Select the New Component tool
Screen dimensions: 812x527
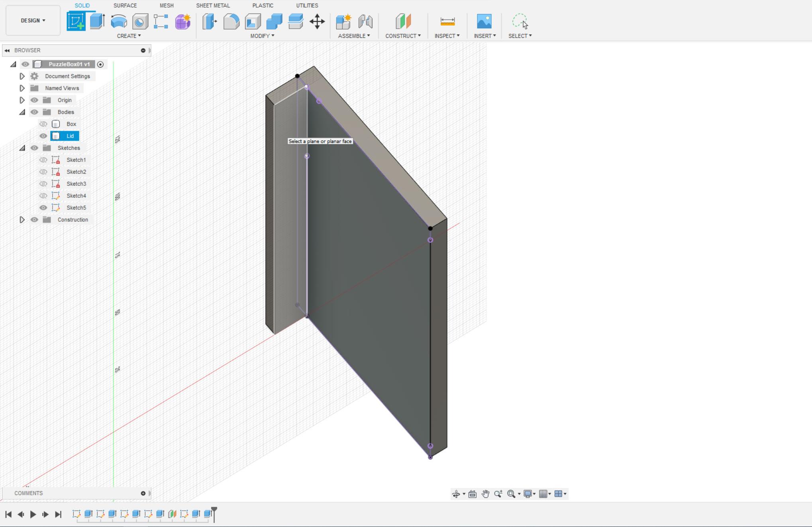tap(343, 22)
